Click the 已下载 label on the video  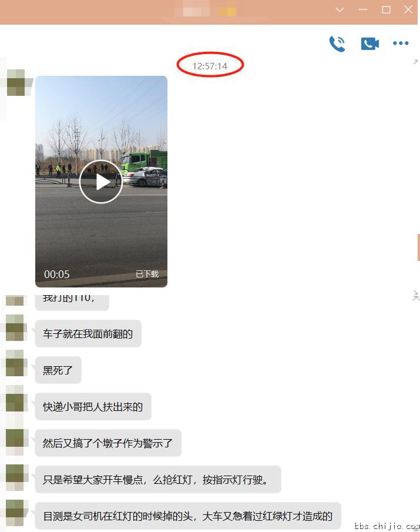pos(147,274)
